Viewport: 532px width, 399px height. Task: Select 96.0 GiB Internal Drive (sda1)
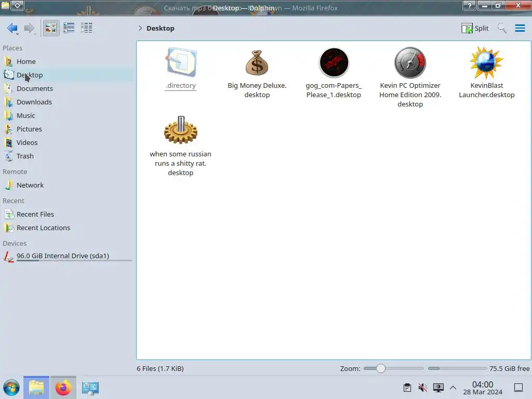pyautogui.click(x=67, y=256)
